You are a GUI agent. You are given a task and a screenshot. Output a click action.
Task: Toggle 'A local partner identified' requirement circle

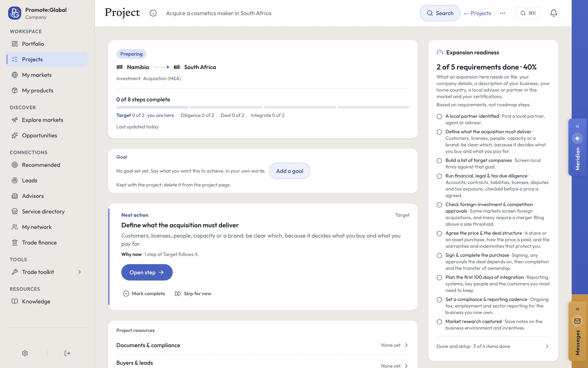click(x=439, y=117)
